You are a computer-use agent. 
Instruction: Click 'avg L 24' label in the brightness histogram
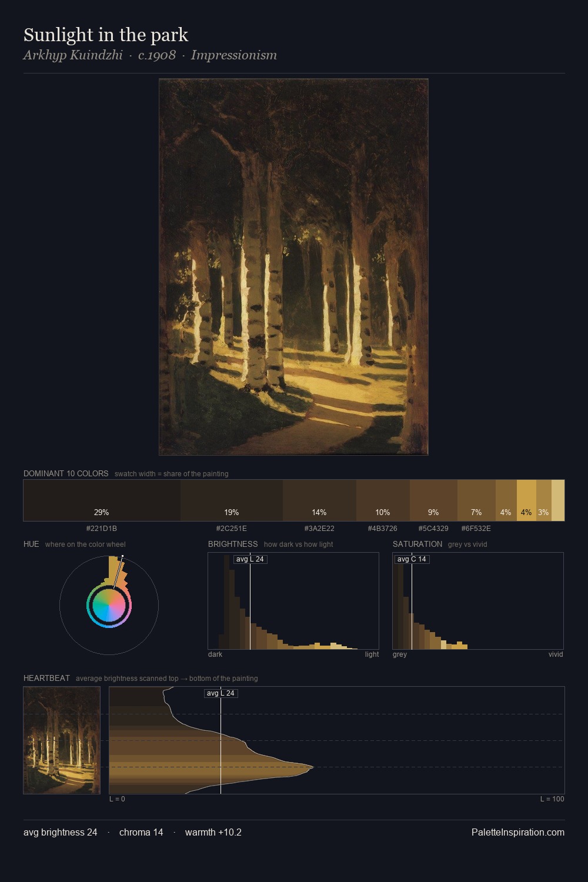tap(250, 559)
